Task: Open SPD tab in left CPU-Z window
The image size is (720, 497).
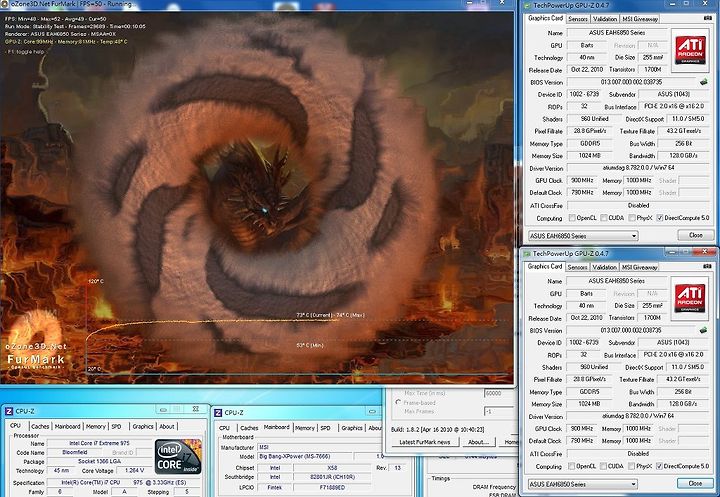Action: (x=117, y=426)
